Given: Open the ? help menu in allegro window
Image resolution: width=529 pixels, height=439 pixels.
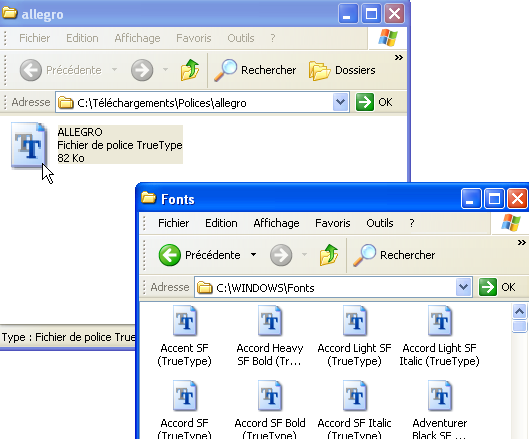Looking at the screenshot, I should point(273,38).
